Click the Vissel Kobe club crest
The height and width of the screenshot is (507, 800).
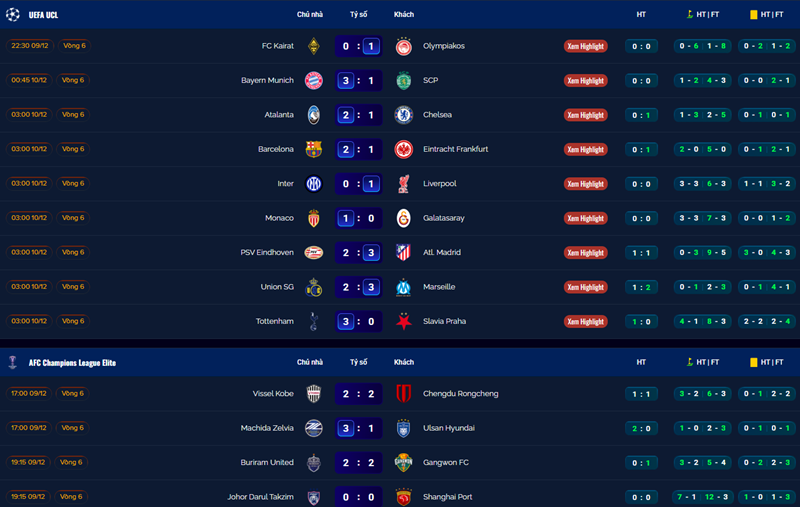pos(313,394)
